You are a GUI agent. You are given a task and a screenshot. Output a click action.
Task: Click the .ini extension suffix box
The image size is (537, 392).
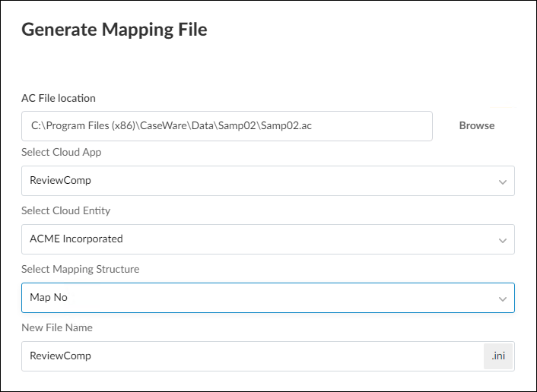(498, 356)
